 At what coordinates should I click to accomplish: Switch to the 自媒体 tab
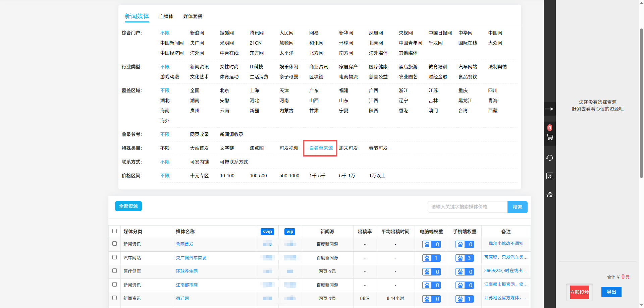point(166,16)
